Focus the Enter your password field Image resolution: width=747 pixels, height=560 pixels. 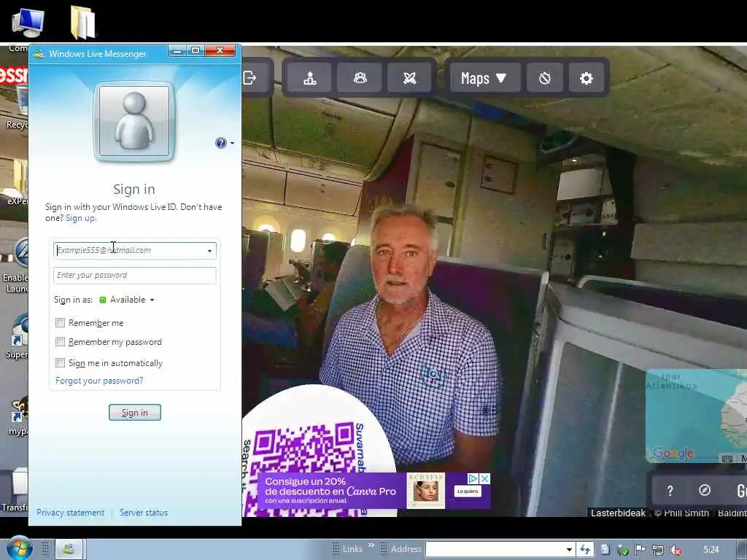[x=135, y=275]
